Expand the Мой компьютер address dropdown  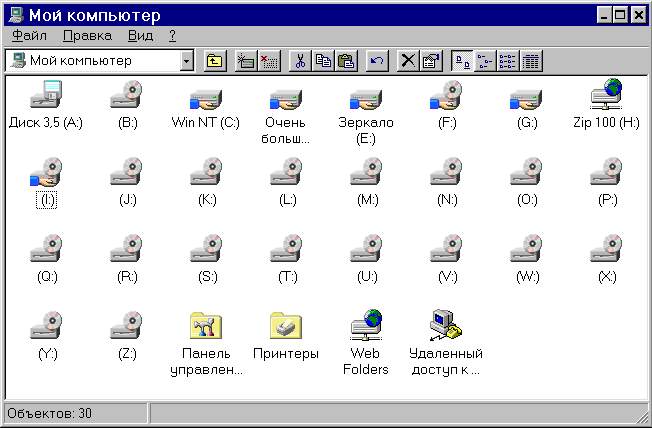(187, 61)
